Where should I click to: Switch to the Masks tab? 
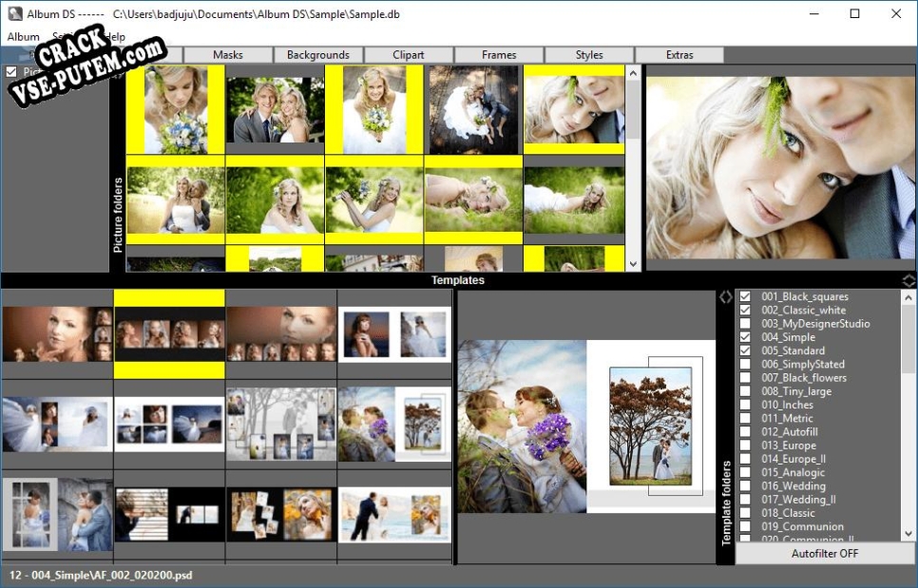coord(228,55)
